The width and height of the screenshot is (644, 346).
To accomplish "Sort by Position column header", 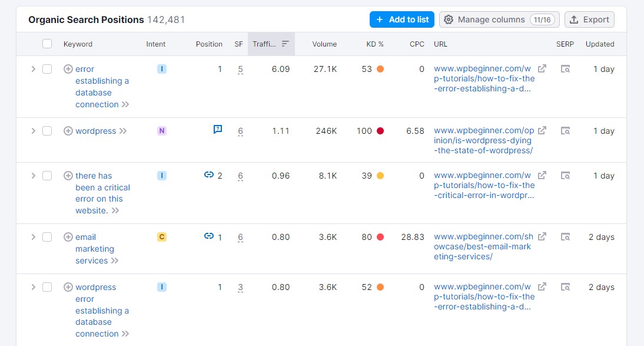I will tap(209, 44).
